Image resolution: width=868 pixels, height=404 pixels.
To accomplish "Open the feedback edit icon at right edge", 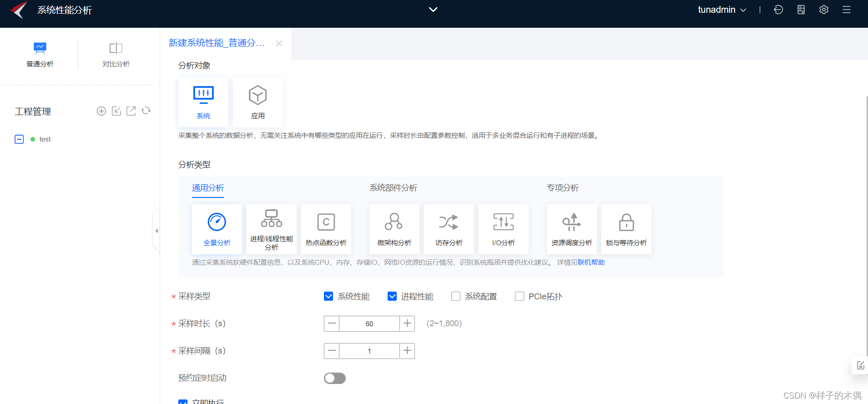I will pos(860,365).
